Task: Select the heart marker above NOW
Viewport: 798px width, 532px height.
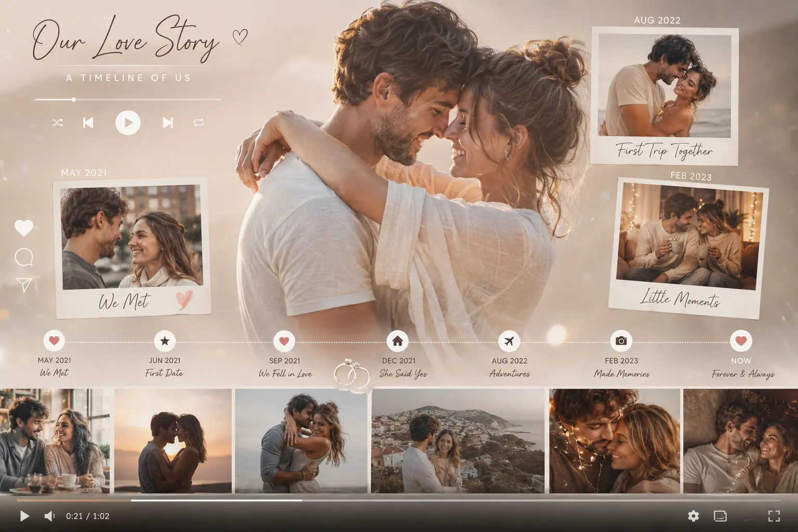Action: tap(741, 341)
